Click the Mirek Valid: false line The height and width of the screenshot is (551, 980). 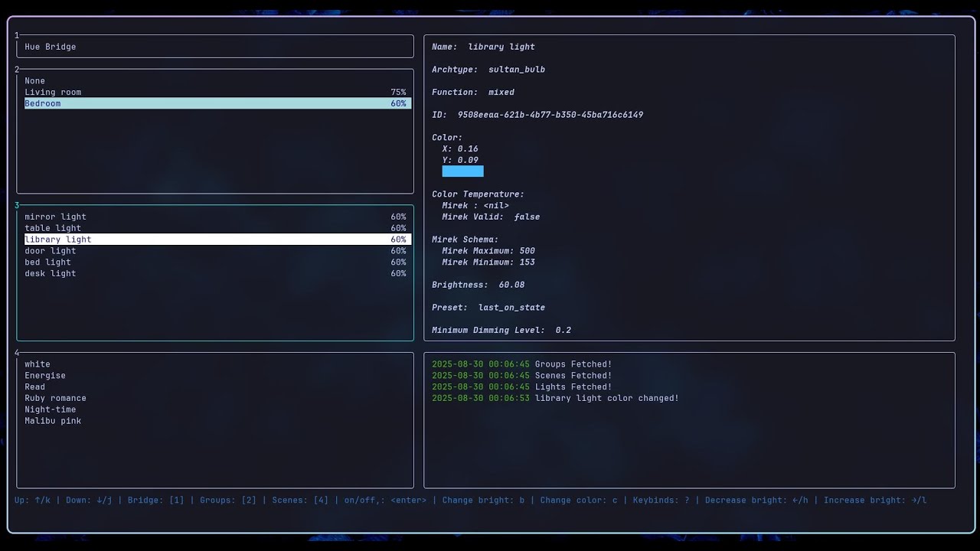click(491, 217)
